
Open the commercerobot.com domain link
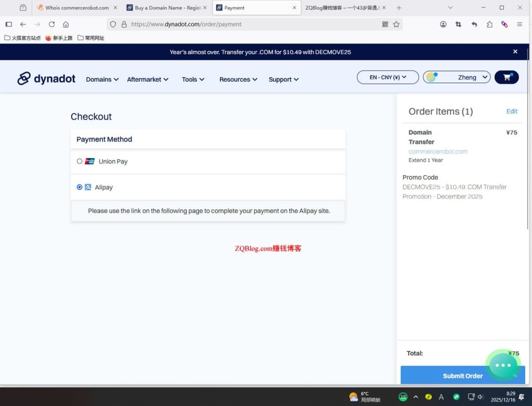(437, 151)
